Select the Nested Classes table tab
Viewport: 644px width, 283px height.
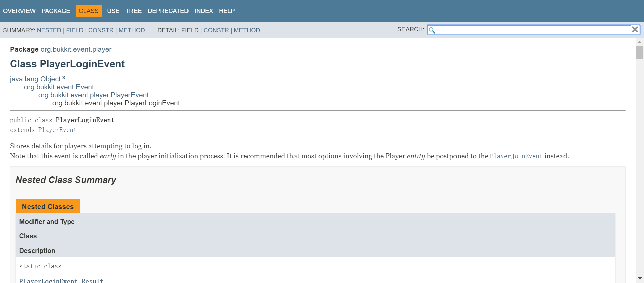coord(48,206)
